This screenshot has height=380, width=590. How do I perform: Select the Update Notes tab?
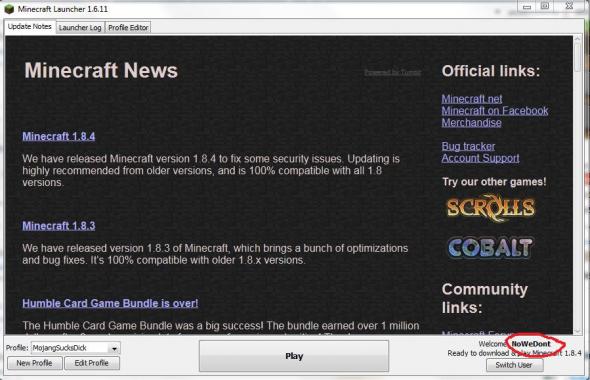pos(30,27)
